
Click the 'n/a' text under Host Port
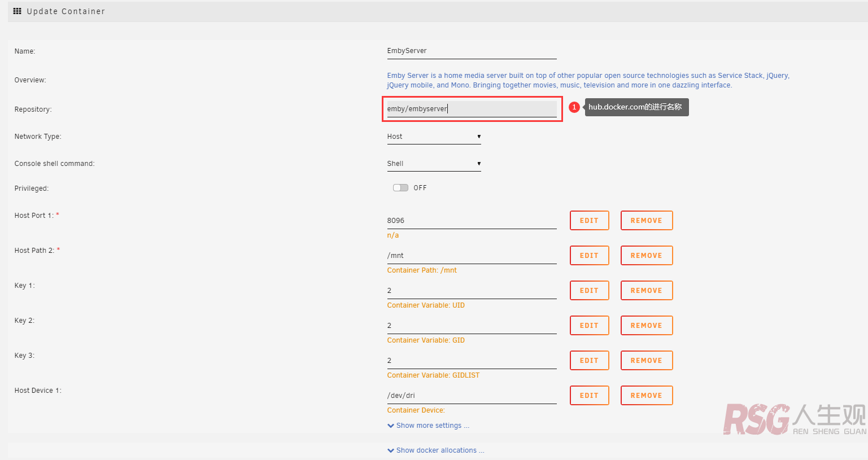point(393,235)
